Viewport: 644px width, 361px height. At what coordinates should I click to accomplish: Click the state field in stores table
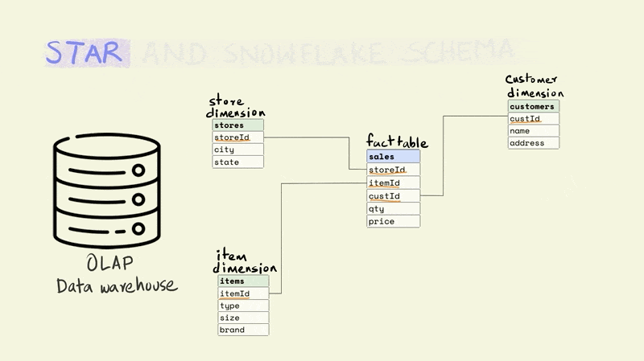pyautogui.click(x=237, y=162)
